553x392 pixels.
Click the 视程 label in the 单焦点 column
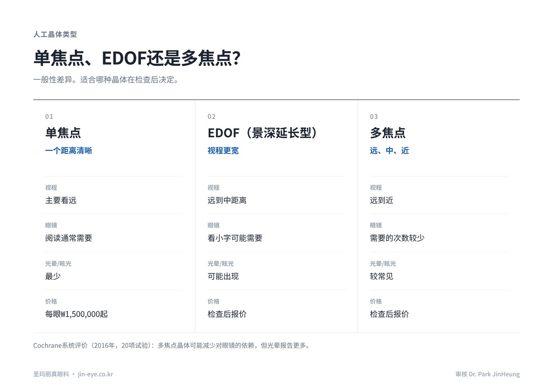click(51, 187)
